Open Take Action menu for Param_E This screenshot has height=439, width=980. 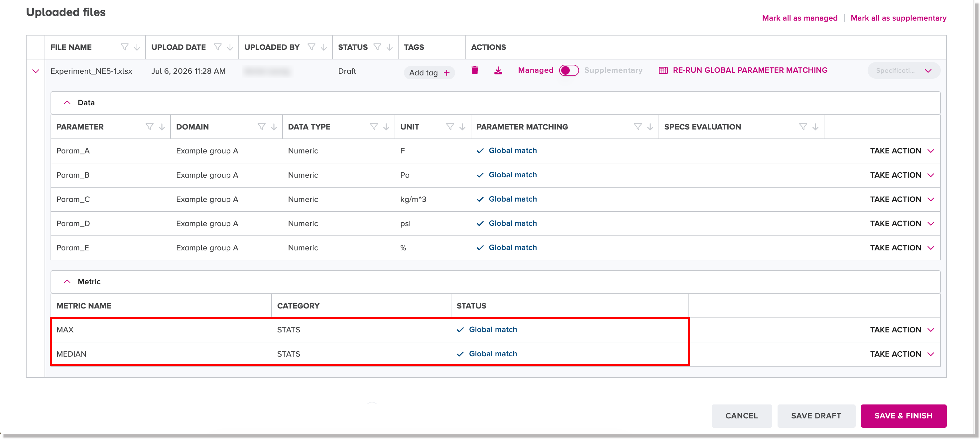pos(902,248)
